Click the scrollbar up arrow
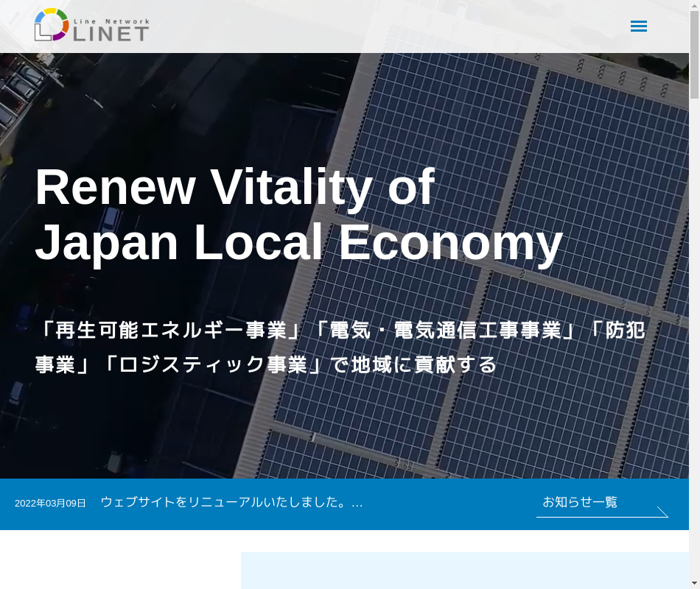 (694, 5)
